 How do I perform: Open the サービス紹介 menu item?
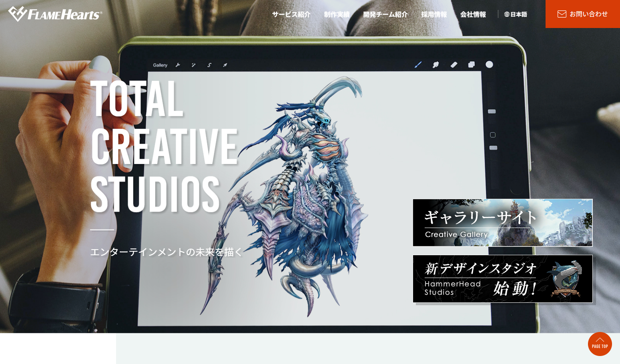[291, 14]
